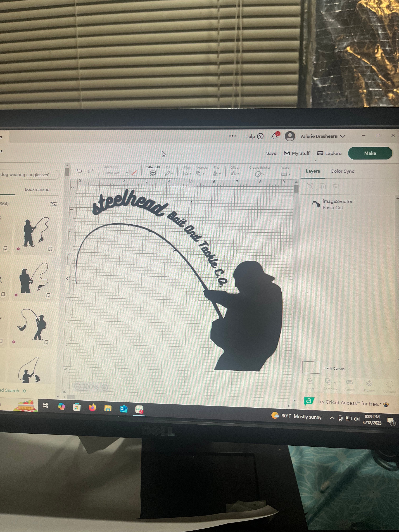Bookmark the third fisherman image
This screenshot has height=532, width=399.
[x=46, y=342]
